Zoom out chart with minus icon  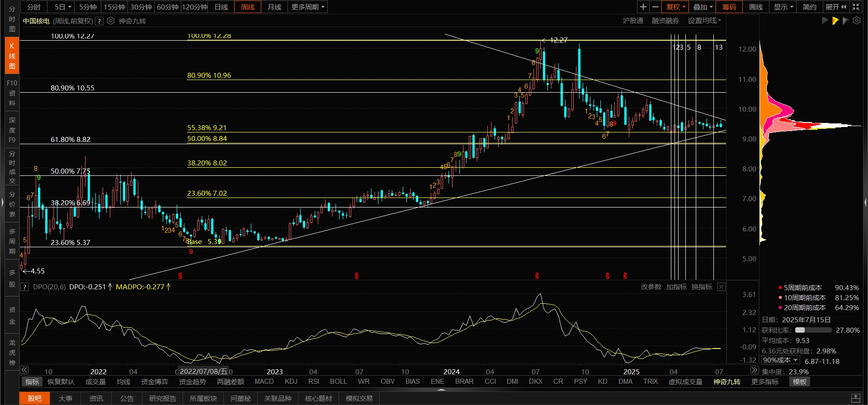(x=655, y=7)
